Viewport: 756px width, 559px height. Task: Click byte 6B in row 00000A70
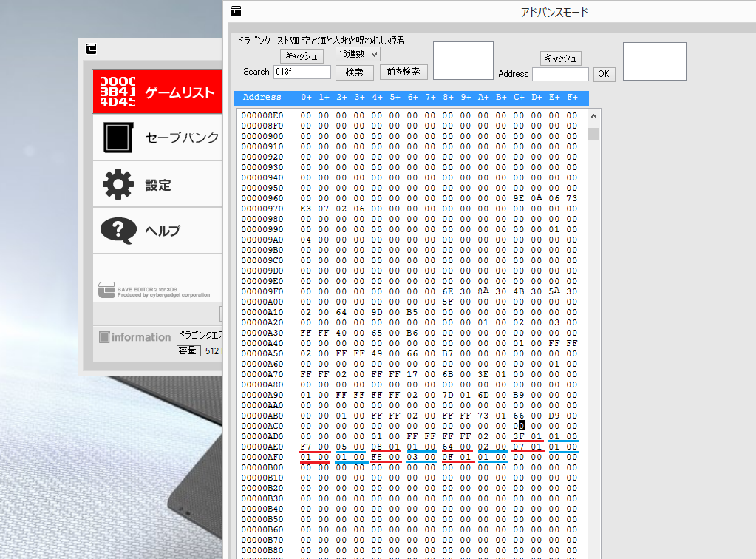[x=448, y=374]
